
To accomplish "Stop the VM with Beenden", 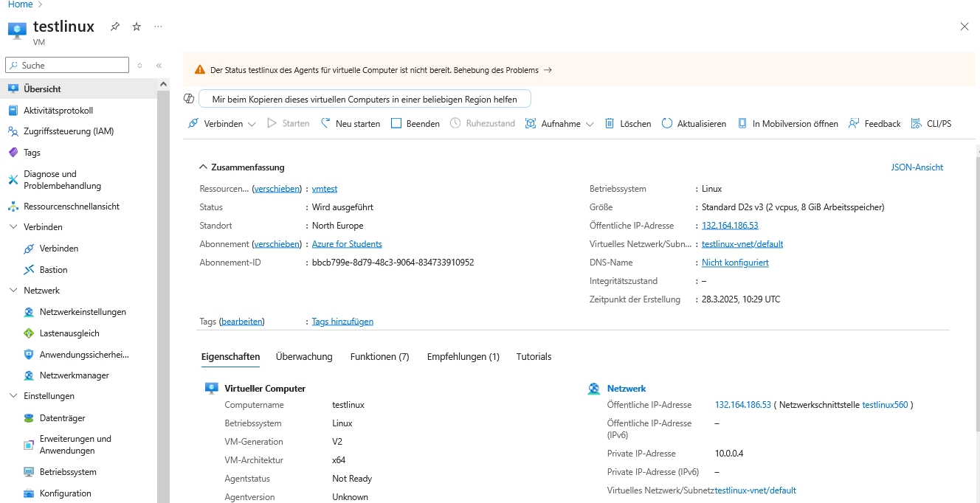I will (415, 124).
